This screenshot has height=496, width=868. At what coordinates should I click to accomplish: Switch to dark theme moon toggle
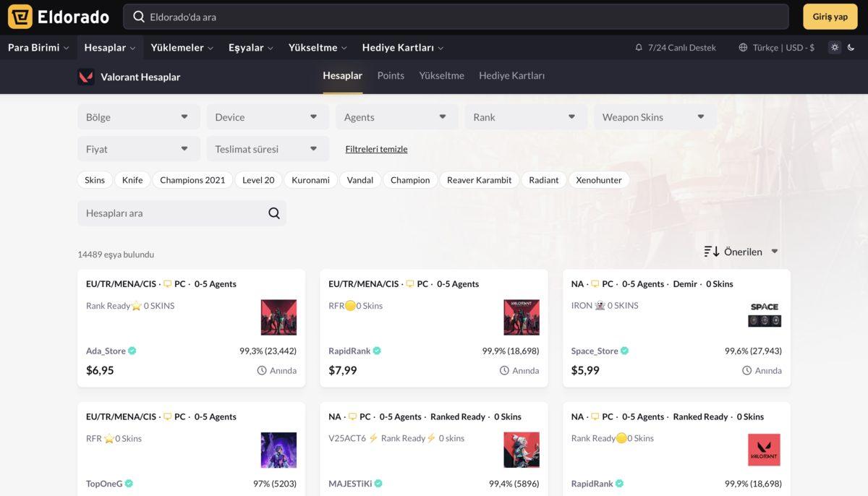851,48
